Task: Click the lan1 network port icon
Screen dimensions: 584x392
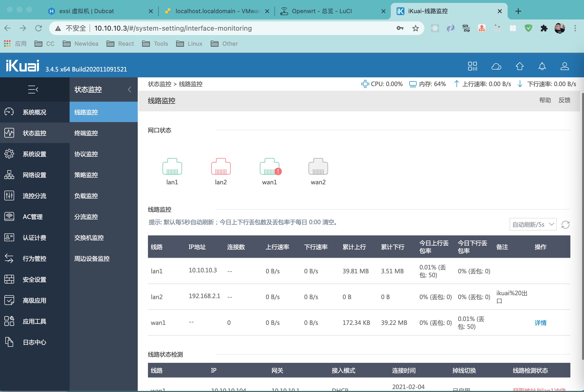Action: click(x=172, y=166)
